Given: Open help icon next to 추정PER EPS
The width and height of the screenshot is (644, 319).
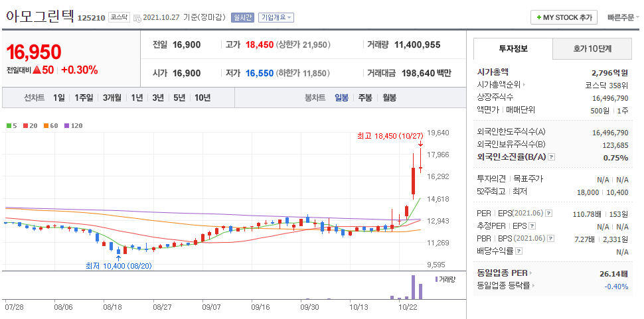Looking at the screenshot, I should (x=532, y=226).
